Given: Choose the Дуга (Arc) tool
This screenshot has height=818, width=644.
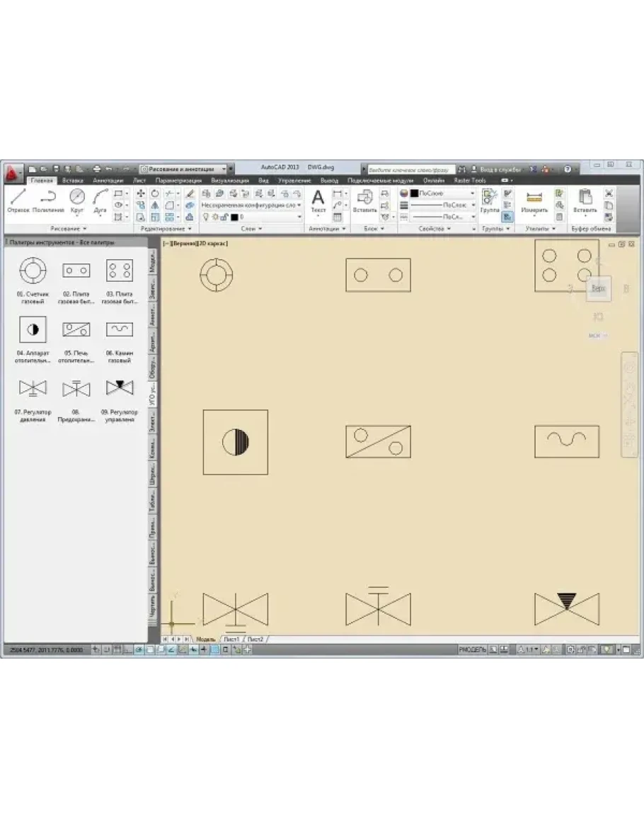Looking at the screenshot, I should click(x=100, y=199).
